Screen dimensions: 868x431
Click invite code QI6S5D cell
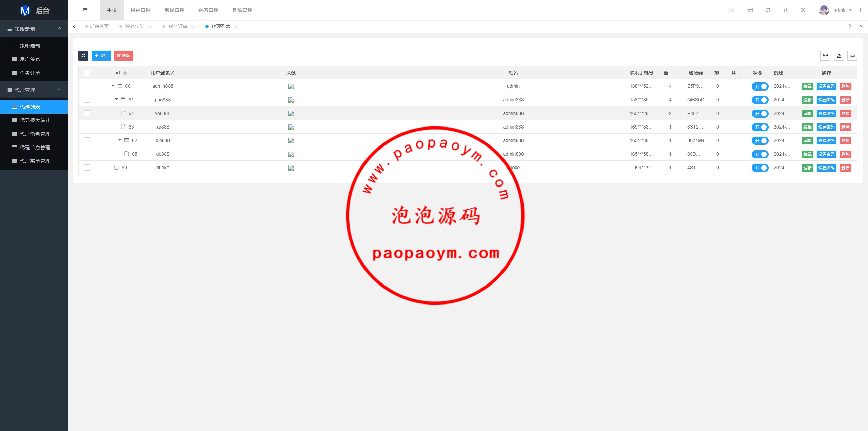point(695,100)
